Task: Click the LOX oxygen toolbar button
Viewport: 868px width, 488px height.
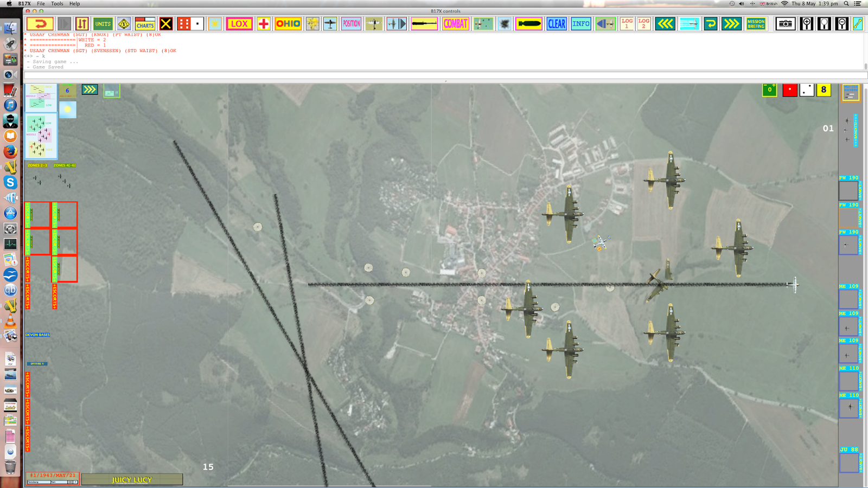Action: [x=239, y=24]
